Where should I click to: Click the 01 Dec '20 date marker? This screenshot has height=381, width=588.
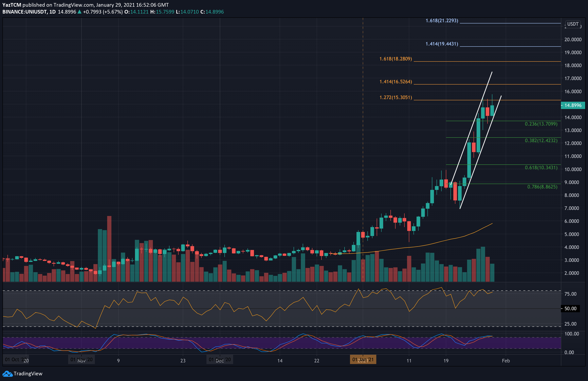tap(220, 360)
